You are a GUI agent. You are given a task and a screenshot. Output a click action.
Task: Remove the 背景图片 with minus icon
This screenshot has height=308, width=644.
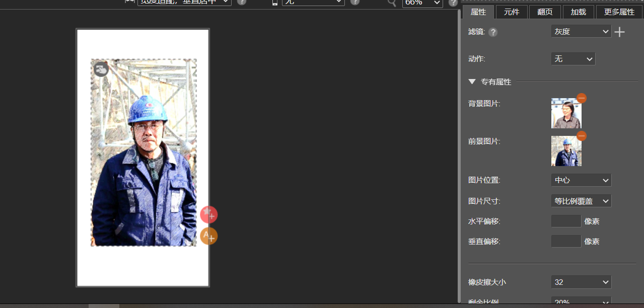coord(582,98)
